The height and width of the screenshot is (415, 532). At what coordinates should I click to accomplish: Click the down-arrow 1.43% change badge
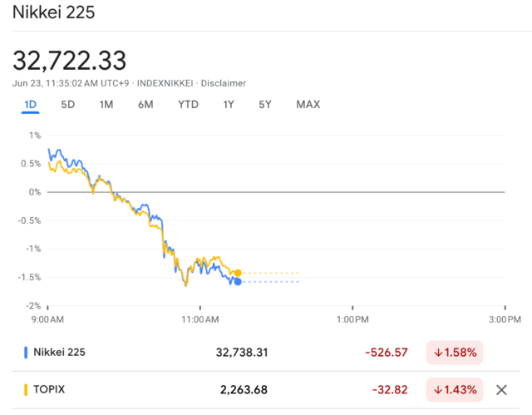pyautogui.click(x=455, y=389)
